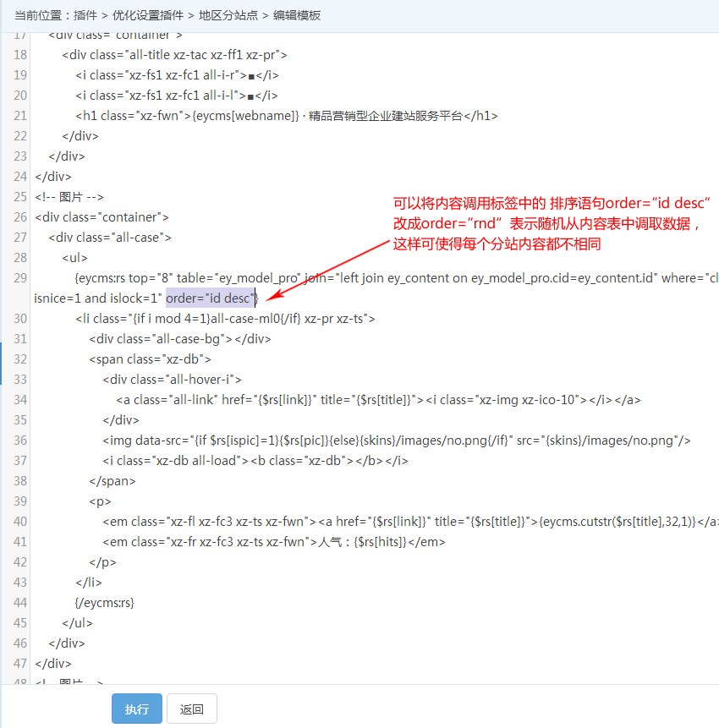
Task: Click the <!-- 图片 --> comment on line 25
Action: coord(69,197)
